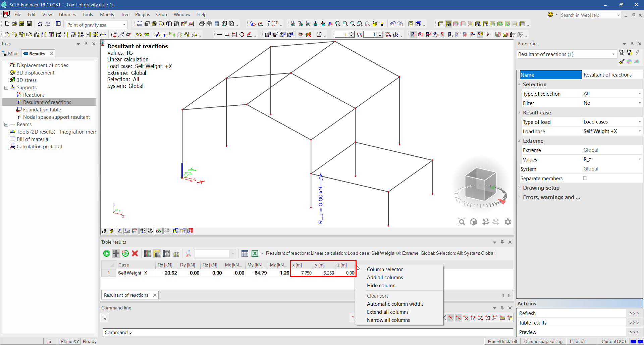This screenshot has width=644, height=345.
Task: Click the crosshair target icon in toolbar
Action: coord(487,34)
